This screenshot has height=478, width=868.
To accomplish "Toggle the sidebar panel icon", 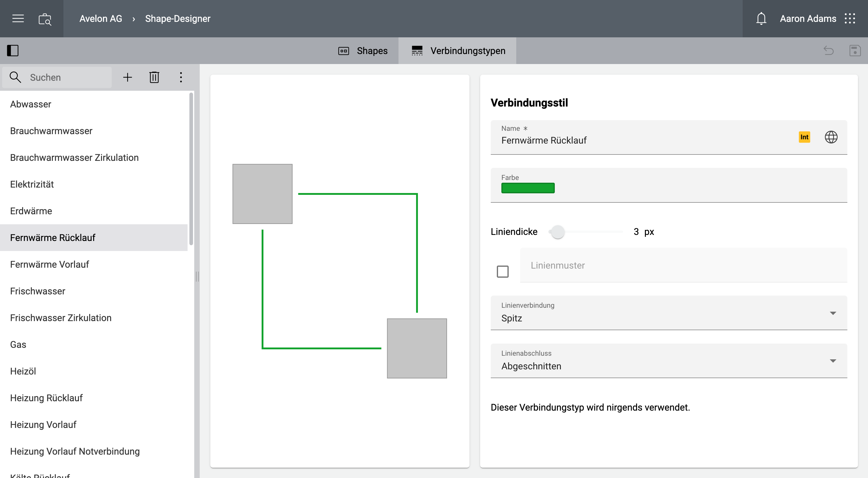I will (13, 50).
